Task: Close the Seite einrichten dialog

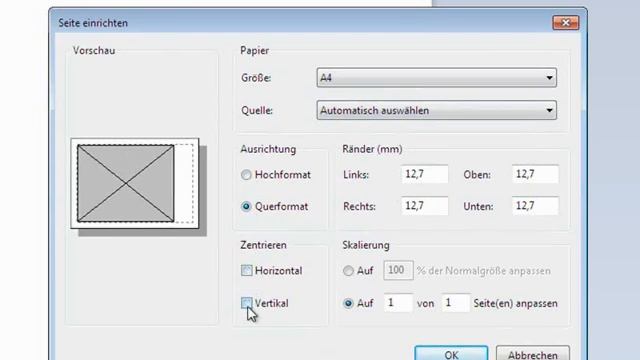Action: point(565,23)
